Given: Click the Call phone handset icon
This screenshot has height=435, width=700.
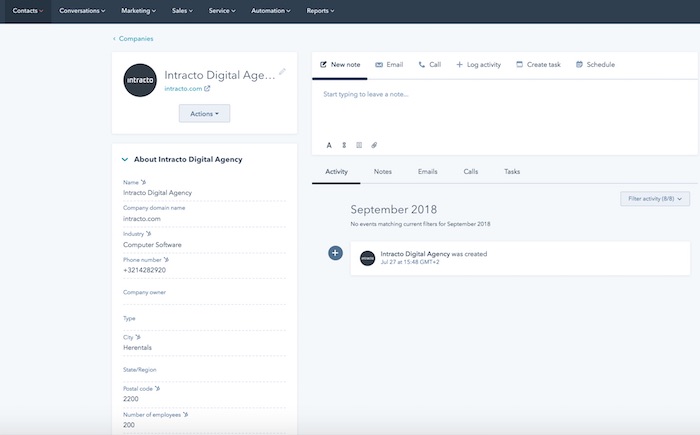Looking at the screenshot, I should [421, 65].
